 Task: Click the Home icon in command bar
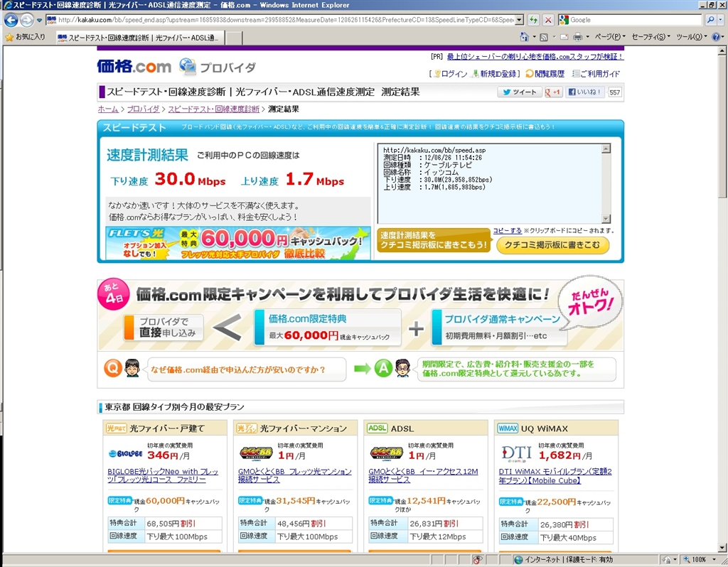click(x=524, y=37)
